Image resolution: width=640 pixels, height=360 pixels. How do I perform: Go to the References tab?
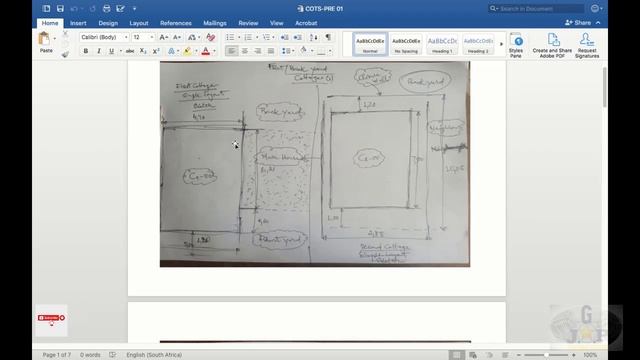point(176,23)
